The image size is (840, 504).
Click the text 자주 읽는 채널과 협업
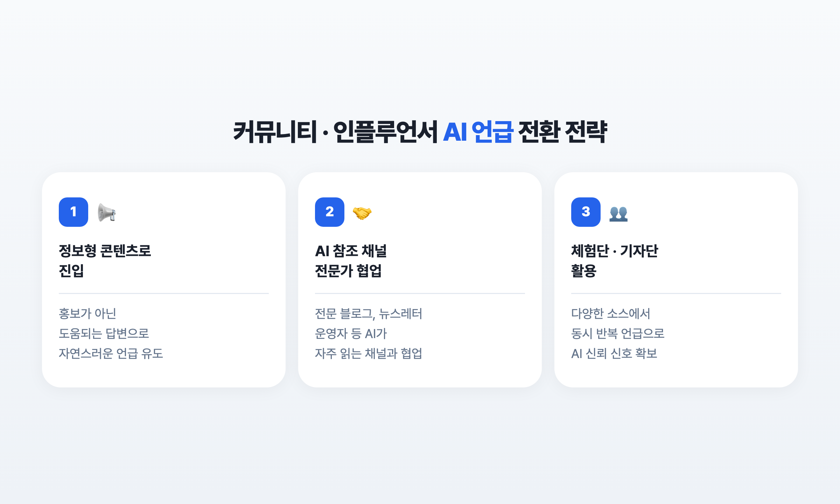click(369, 353)
